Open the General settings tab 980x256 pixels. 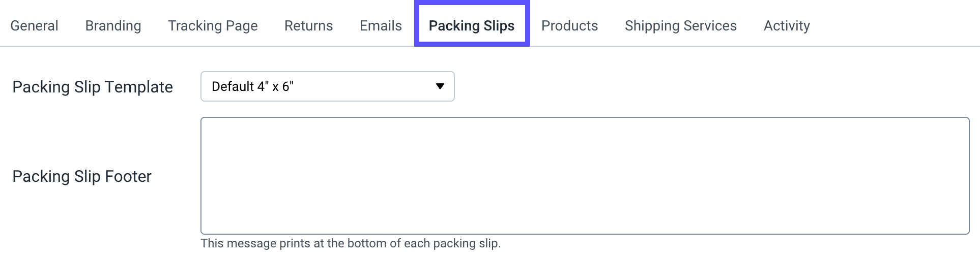click(34, 26)
